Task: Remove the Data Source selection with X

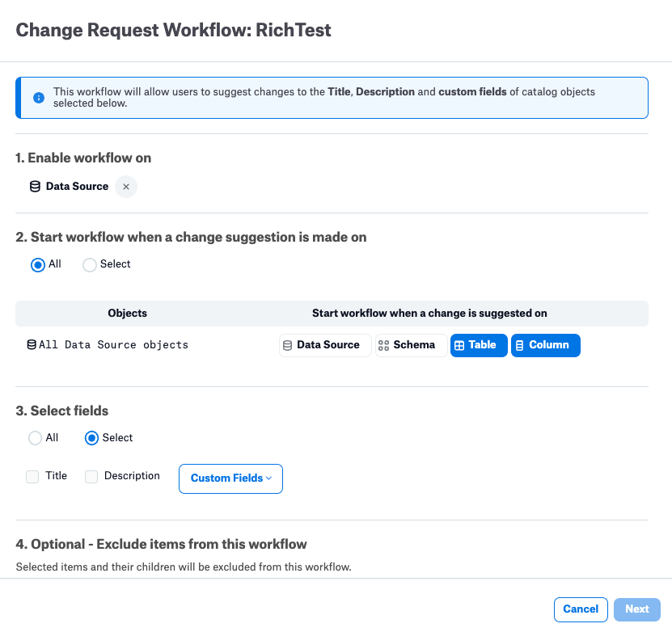Action: point(126,187)
